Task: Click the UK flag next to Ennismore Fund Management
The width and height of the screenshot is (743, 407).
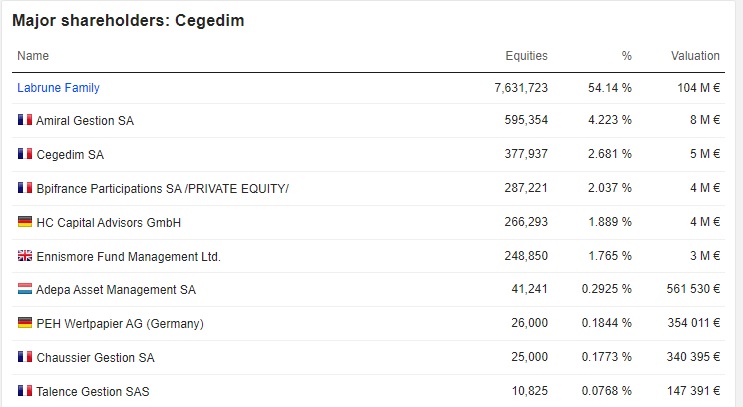Action: (25, 256)
